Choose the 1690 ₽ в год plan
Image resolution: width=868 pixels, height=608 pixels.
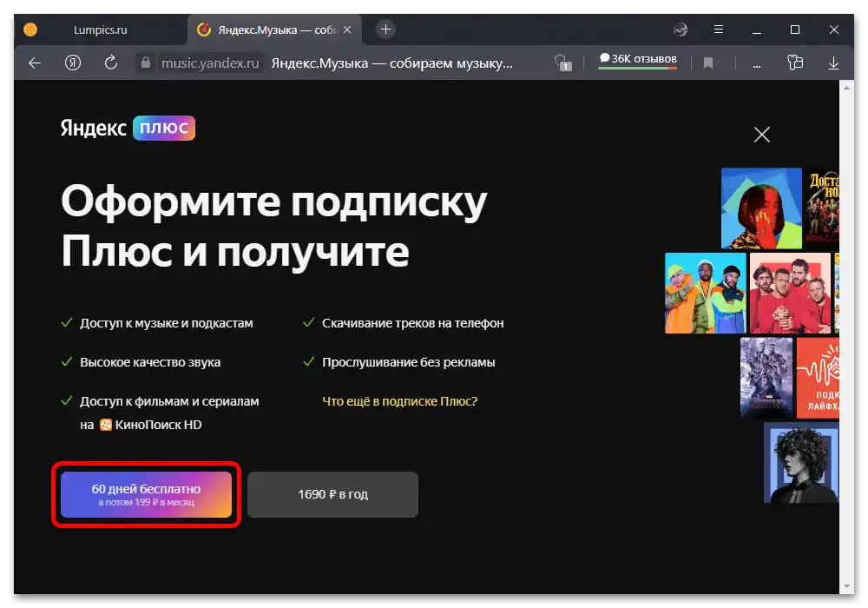point(332,494)
